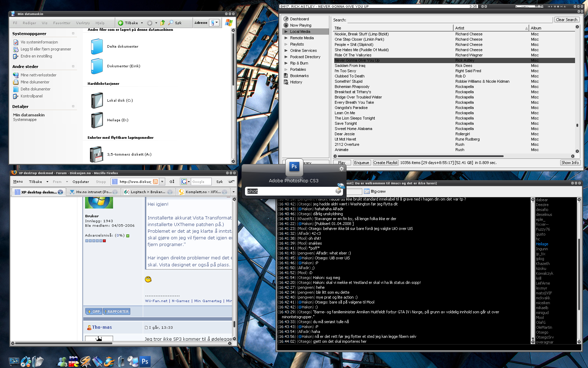Open the Lokal disk (C:) drive icon

(x=97, y=101)
